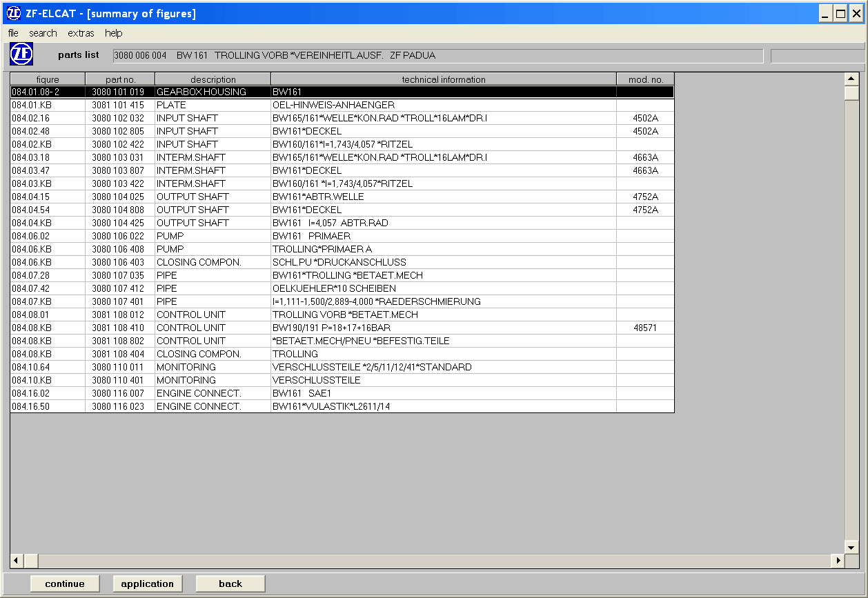Image resolution: width=868 pixels, height=598 pixels.
Task: Click OELKUEHLER*10 SCHEIBEN cell
Action: (x=444, y=288)
